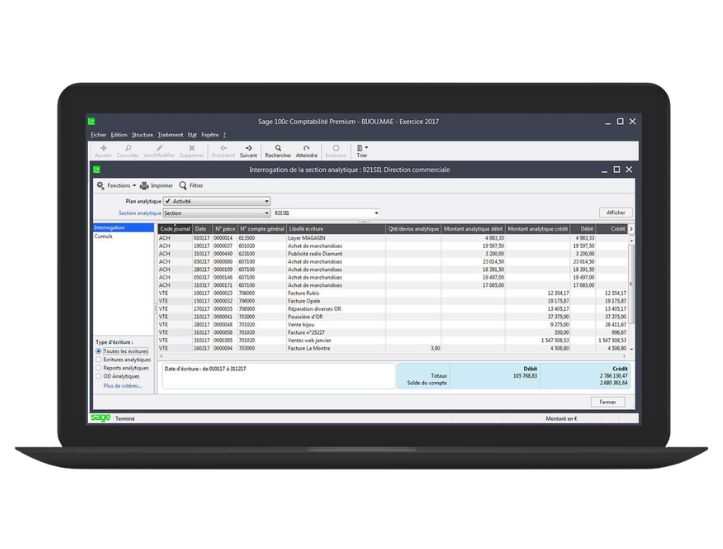
Task: Select the Publicité radio Diamant row
Action: coord(393,254)
